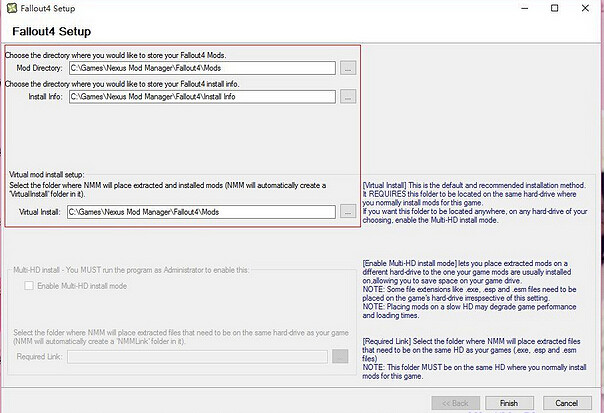Click browse button beside Required Link

click(340, 355)
